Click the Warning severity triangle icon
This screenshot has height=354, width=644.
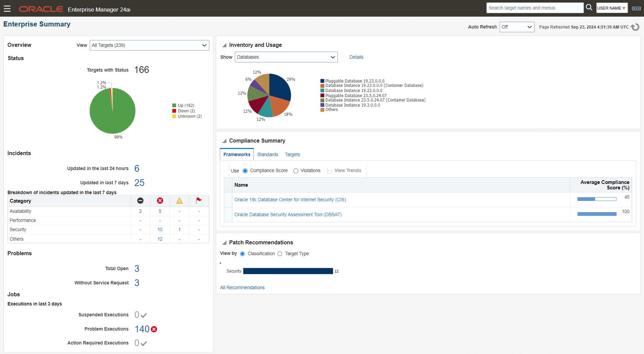point(179,201)
